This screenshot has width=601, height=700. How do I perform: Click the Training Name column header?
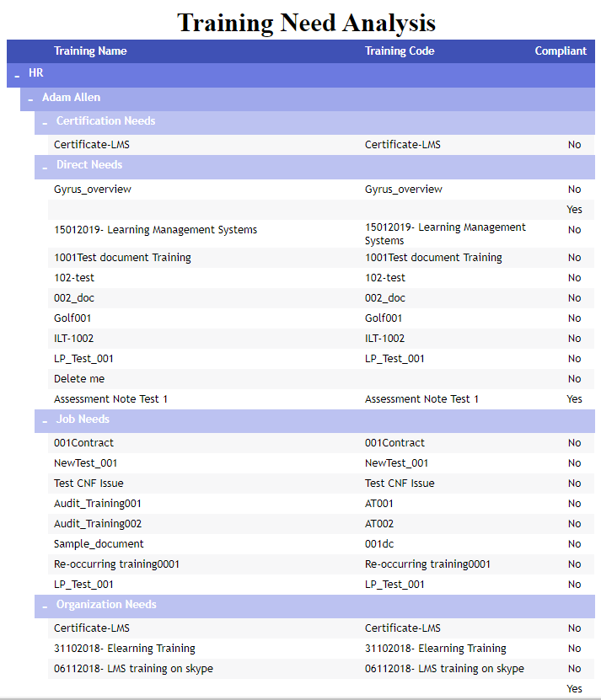point(90,51)
